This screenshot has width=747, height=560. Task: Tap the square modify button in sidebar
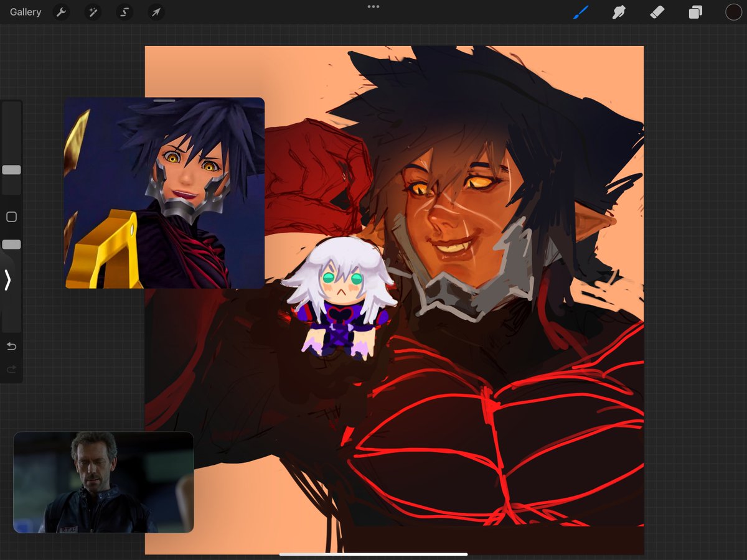pyautogui.click(x=11, y=217)
